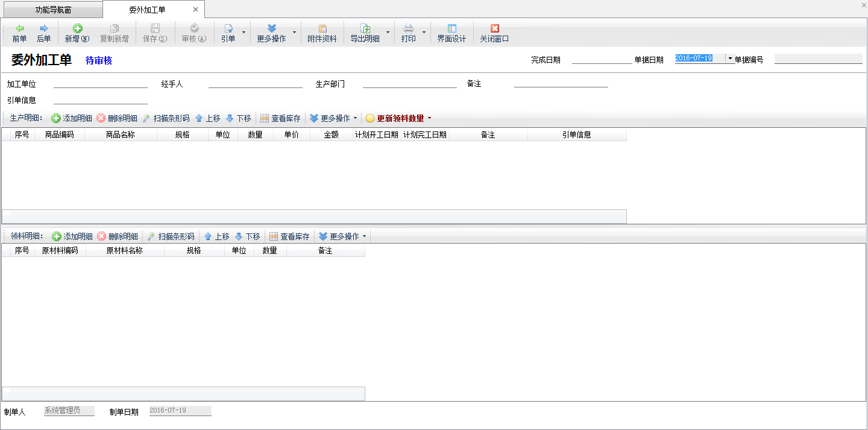Add a row via 添加明细 in 生产明细
This screenshot has width=868, height=430.
72,118
